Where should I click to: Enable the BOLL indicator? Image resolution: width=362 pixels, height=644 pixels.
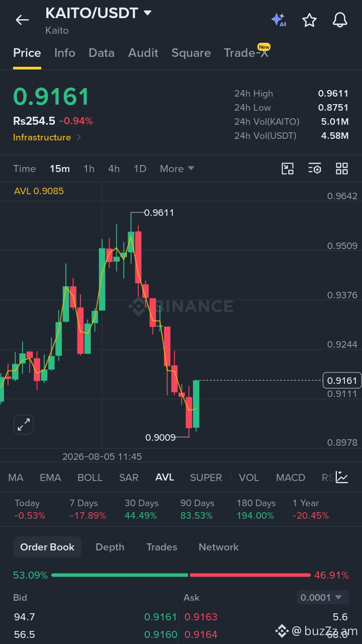90,477
